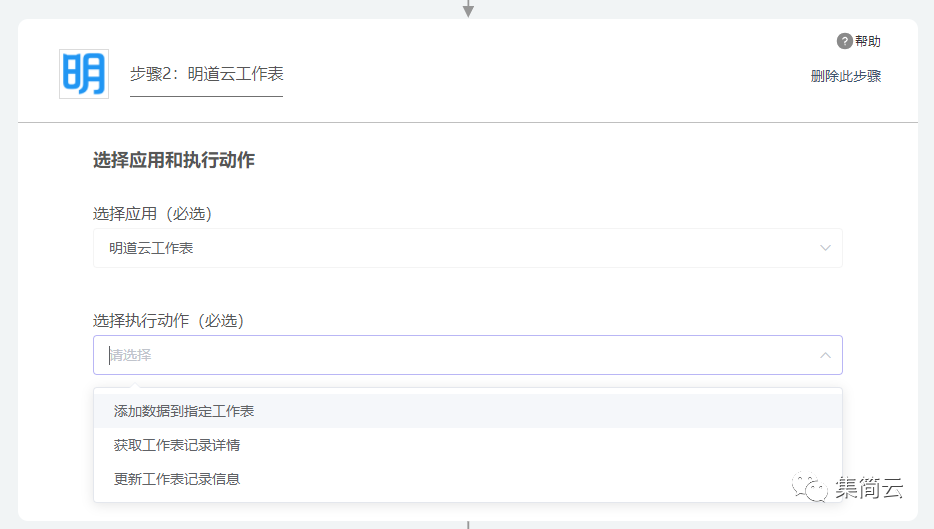The width and height of the screenshot is (934, 529).
Task: Open the 选择应用 dropdown showing 明道云工作表
Action: click(468, 248)
